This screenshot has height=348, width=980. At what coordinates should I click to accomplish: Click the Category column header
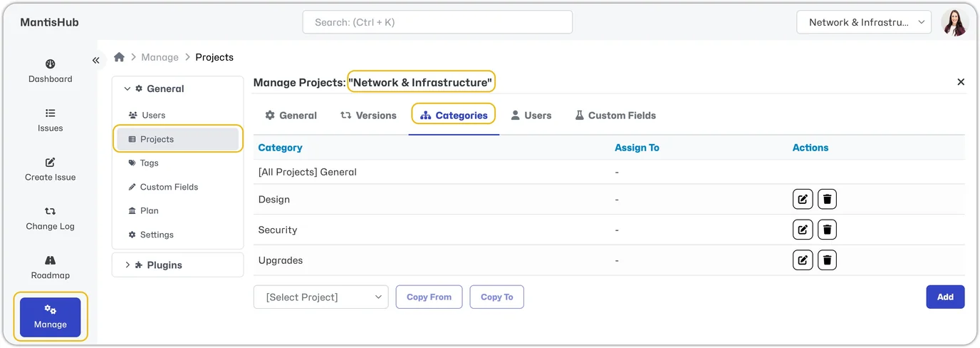coord(280,148)
